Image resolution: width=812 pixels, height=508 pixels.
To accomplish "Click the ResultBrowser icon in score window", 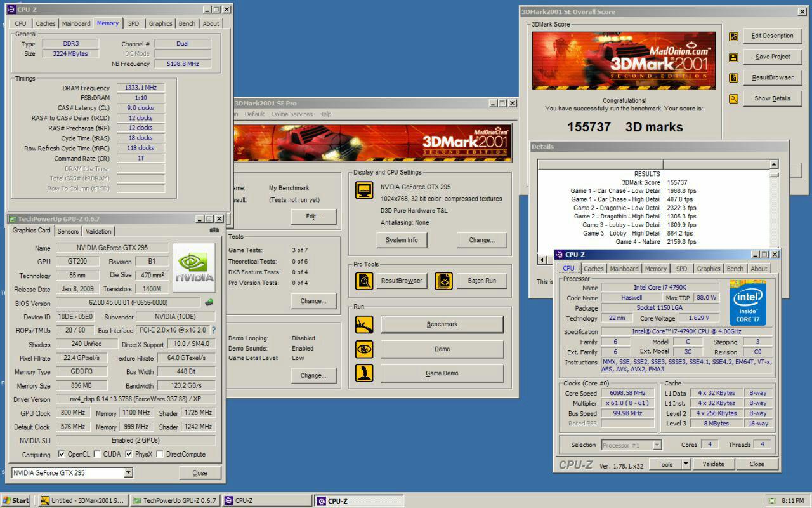I will point(733,78).
